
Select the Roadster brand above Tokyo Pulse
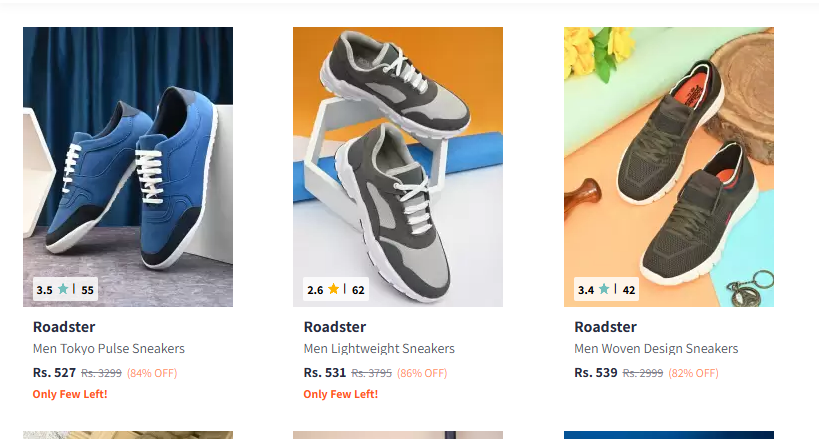[x=64, y=327]
